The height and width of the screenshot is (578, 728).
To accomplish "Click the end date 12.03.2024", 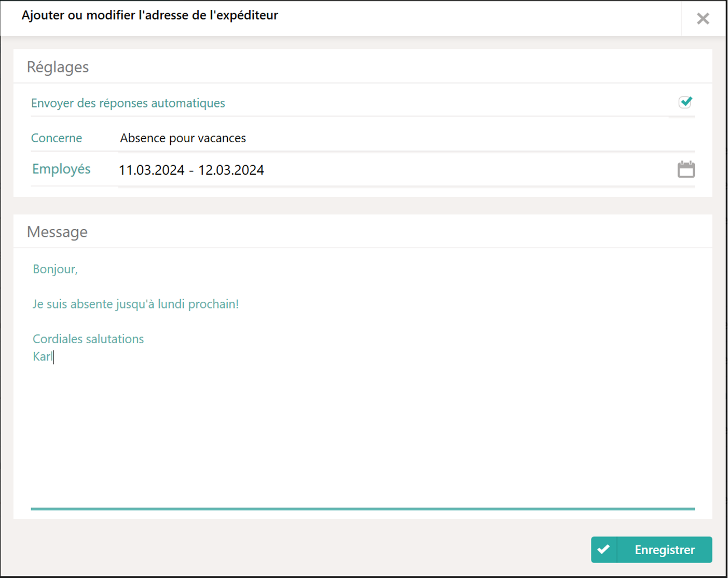I will coord(231,170).
